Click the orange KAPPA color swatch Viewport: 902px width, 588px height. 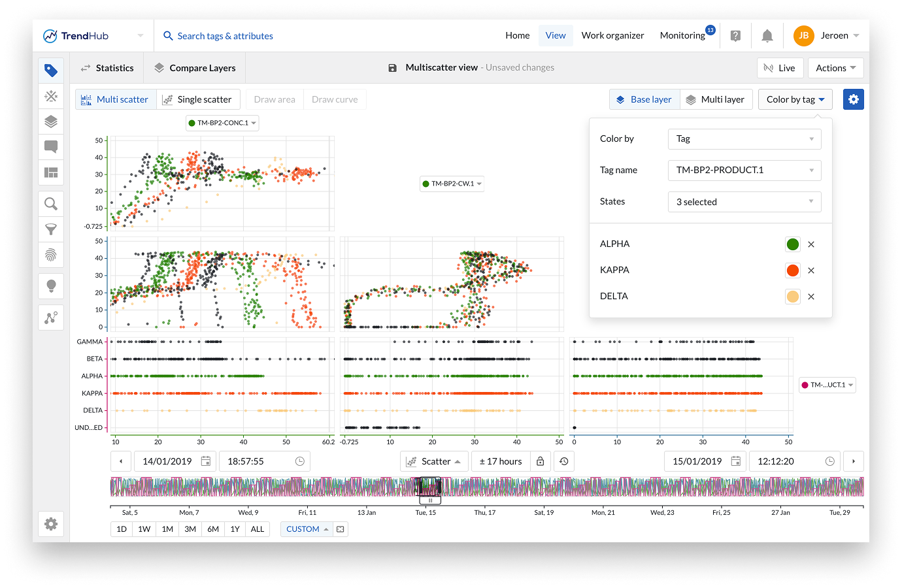[x=792, y=270]
